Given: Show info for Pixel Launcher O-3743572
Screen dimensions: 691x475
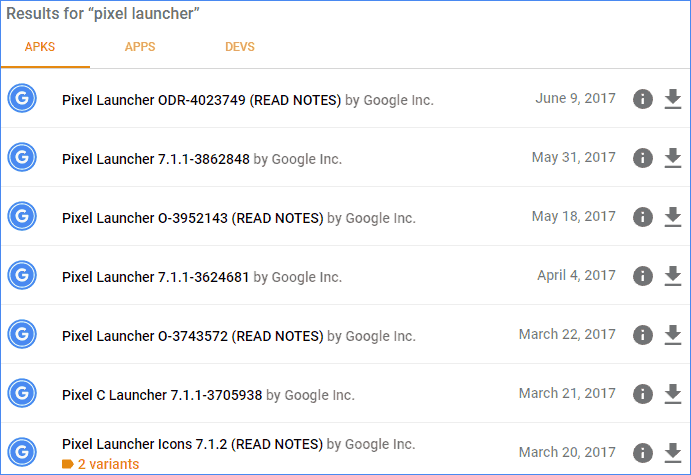Looking at the screenshot, I should click(643, 335).
